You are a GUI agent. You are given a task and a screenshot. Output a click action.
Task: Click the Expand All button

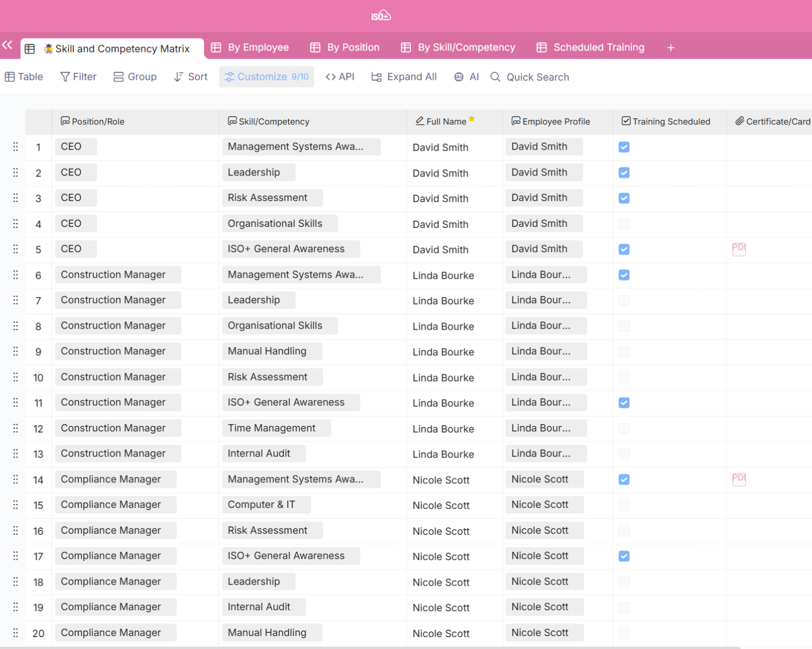[404, 77]
